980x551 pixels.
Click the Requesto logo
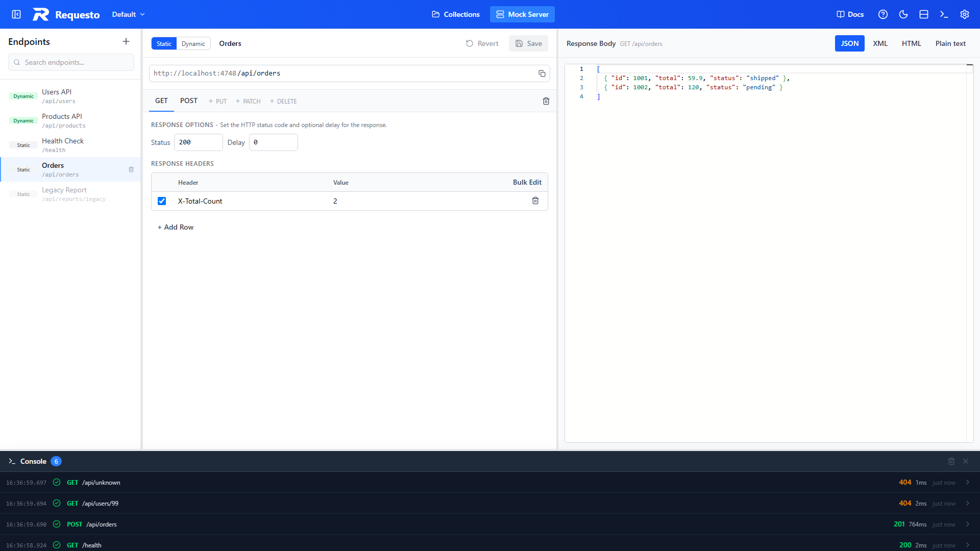pos(66,14)
